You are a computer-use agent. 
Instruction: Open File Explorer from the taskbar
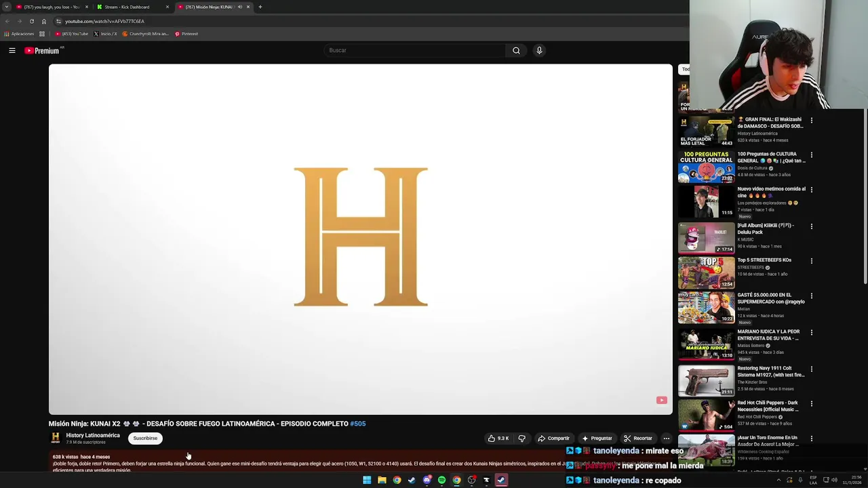tap(382, 480)
